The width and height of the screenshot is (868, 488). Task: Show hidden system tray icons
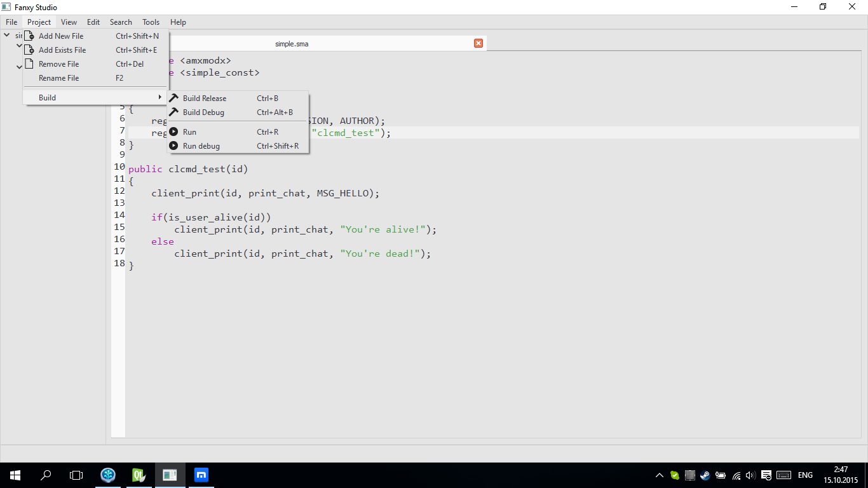pos(660,475)
